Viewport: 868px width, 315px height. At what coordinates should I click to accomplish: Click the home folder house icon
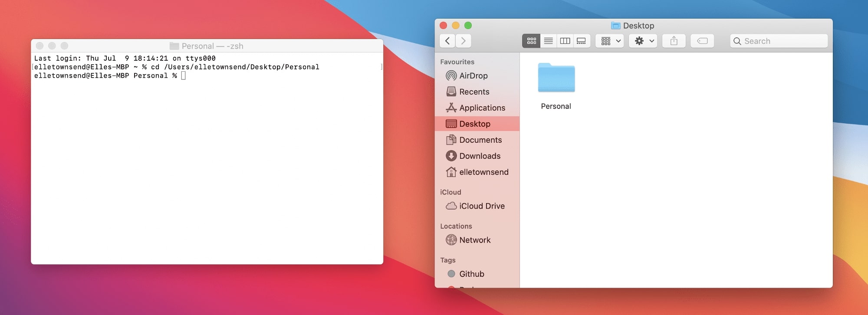[x=451, y=172]
